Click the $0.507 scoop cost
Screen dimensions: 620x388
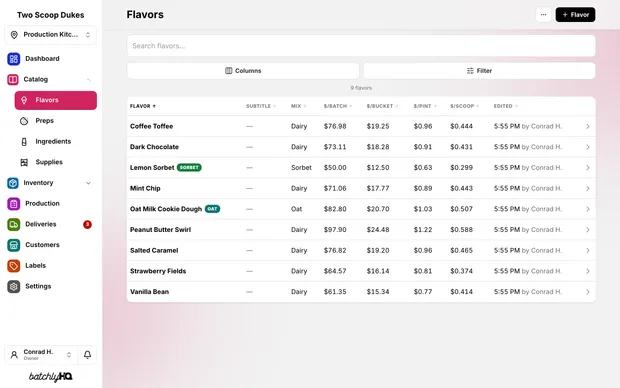461,209
